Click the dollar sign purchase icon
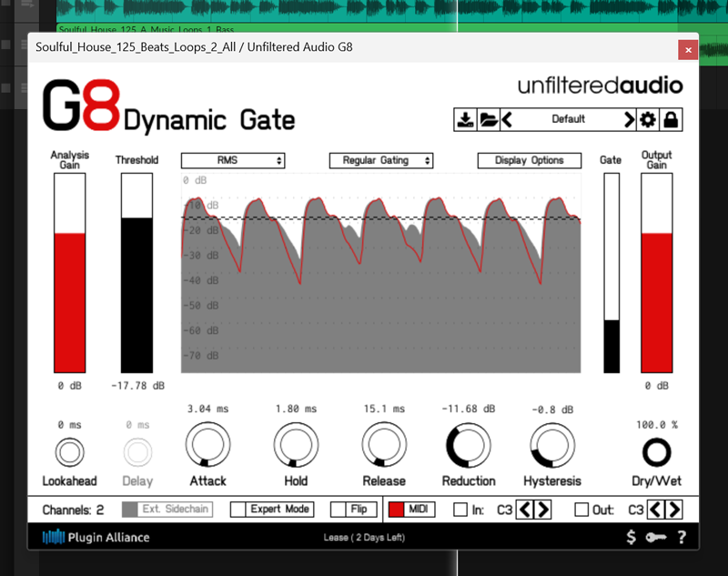 point(631,537)
